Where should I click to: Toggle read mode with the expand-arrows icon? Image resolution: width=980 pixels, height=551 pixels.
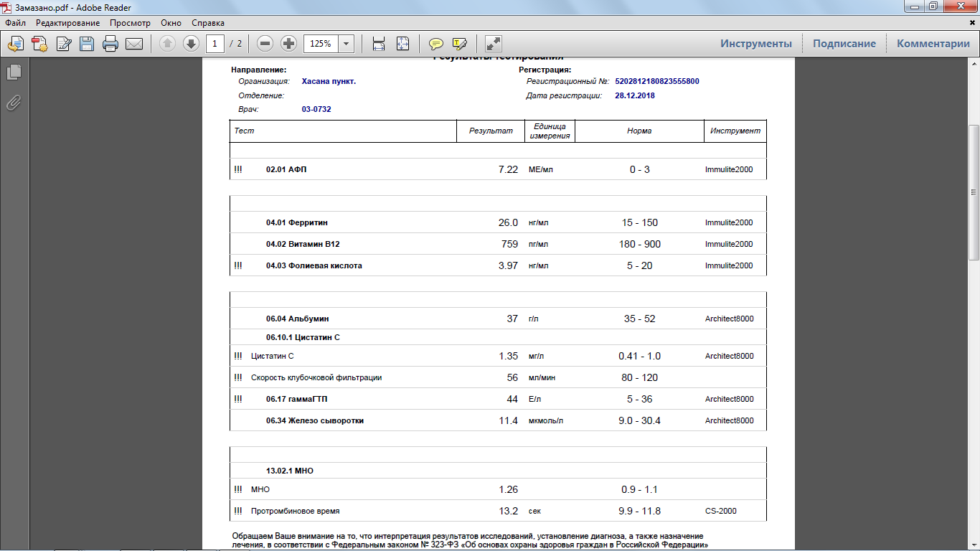coord(494,44)
